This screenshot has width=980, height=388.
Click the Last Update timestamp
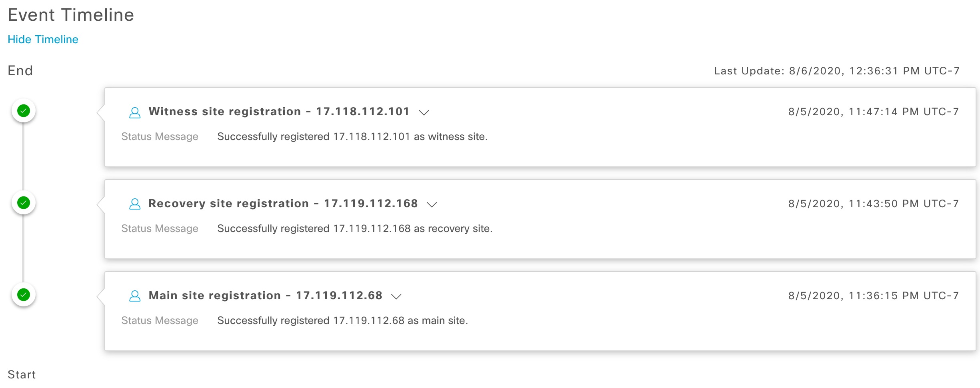tap(836, 71)
